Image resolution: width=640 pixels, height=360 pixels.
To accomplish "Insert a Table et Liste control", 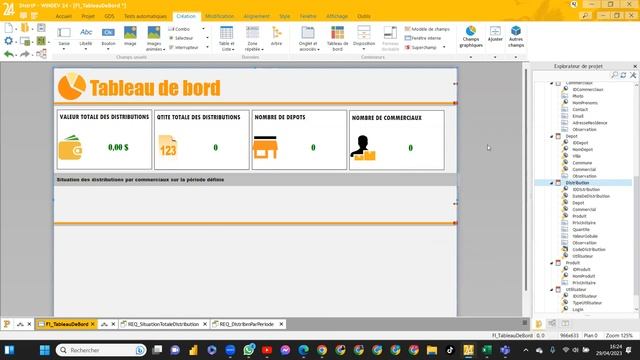I will (x=227, y=38).
